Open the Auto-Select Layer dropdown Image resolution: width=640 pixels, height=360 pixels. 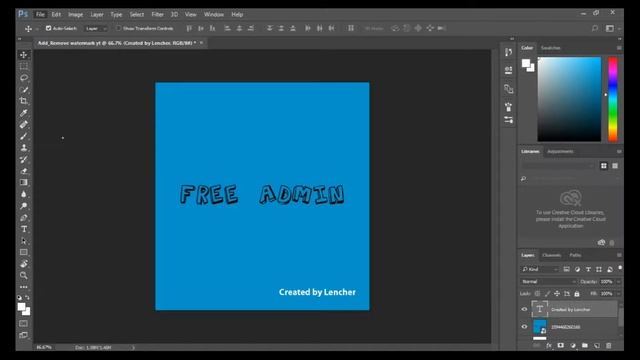click(96, 28)
